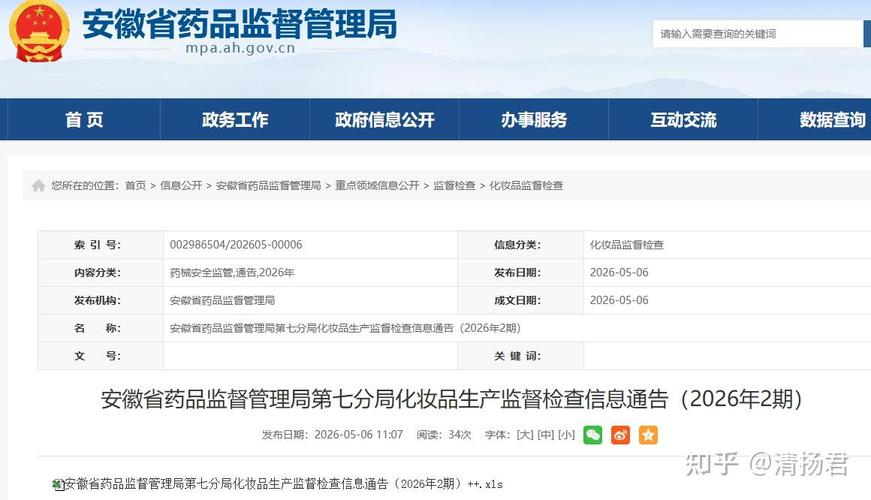Click the 文号 label cell
Screen dimensions: 871x500
[101, 356]
